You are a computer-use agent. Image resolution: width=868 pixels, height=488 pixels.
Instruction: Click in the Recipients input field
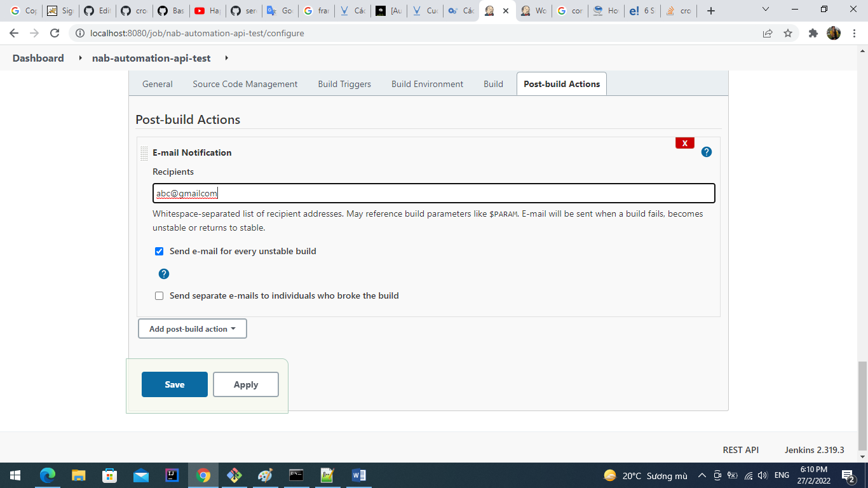click(434, 193)
